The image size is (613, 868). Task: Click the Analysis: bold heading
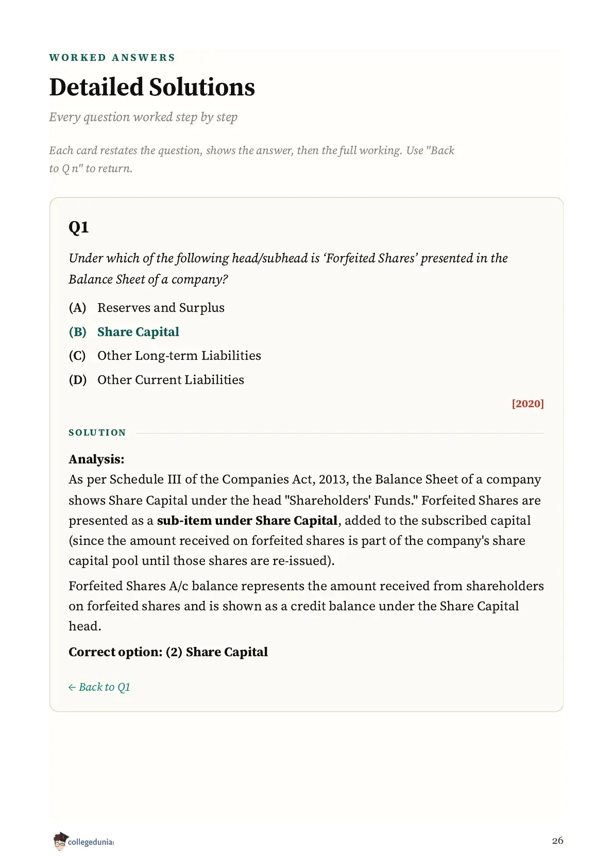click(96, 459)
